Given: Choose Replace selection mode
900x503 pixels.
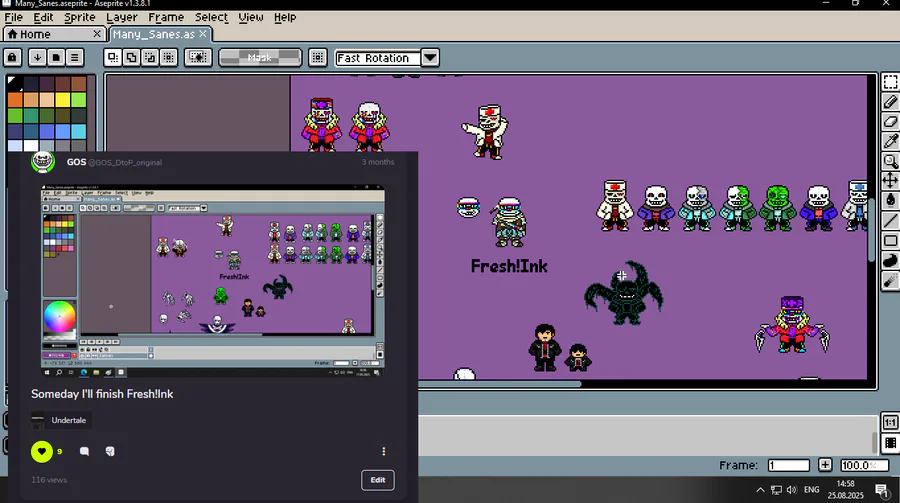Looking at the screenshot, I should pyautogui.click(x=113, y=57).
